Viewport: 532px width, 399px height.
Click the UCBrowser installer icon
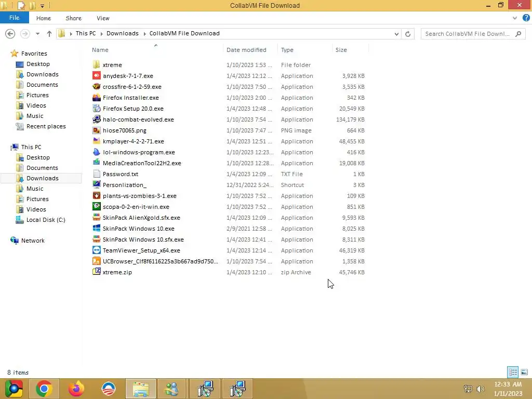click(96, 261)
